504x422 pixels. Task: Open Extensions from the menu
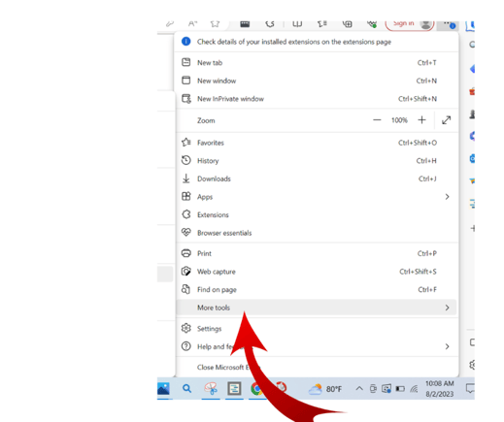(317, 214)
